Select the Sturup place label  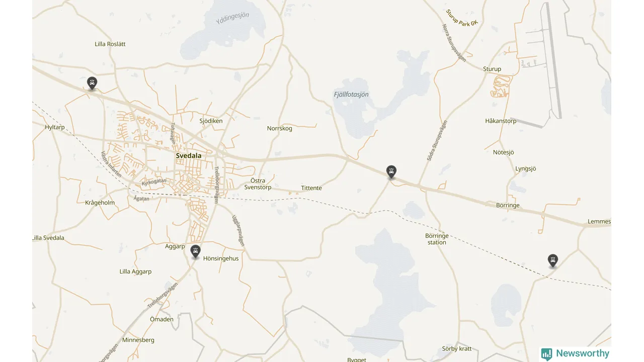(x=492, y=69)
